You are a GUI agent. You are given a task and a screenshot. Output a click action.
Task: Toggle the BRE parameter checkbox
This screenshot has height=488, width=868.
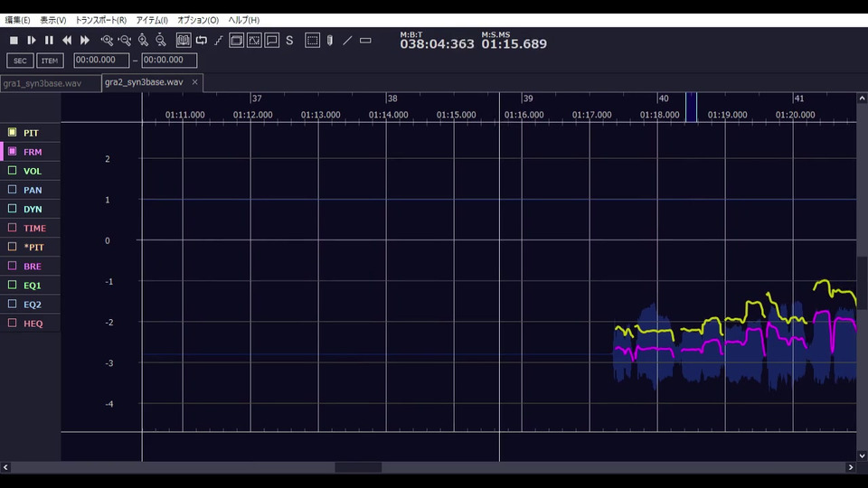[12, 266]
